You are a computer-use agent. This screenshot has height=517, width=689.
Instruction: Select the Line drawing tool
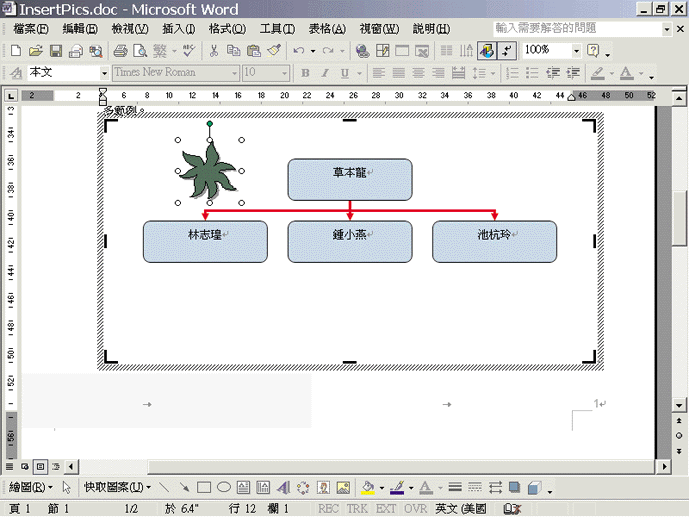point(164,487)
